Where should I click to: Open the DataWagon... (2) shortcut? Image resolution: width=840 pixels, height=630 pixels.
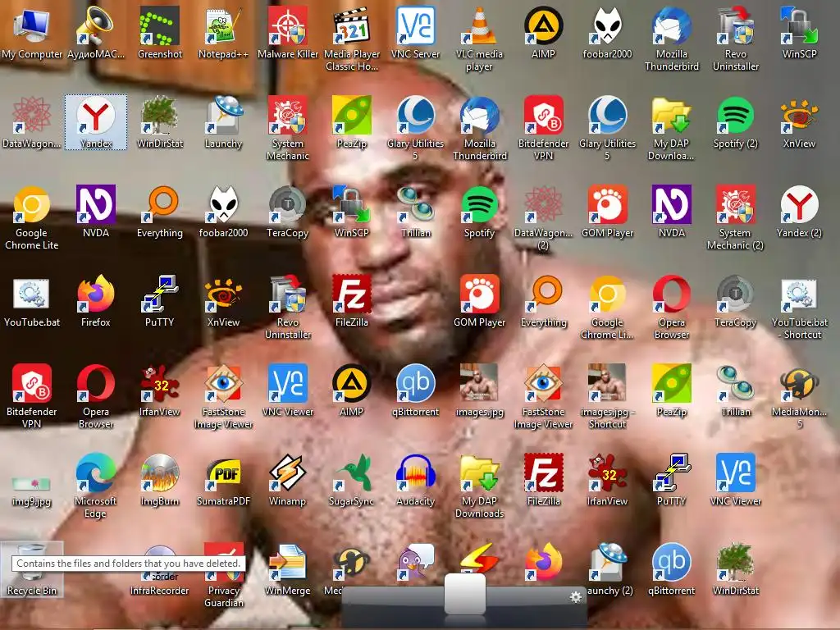(x=543, y=218)
